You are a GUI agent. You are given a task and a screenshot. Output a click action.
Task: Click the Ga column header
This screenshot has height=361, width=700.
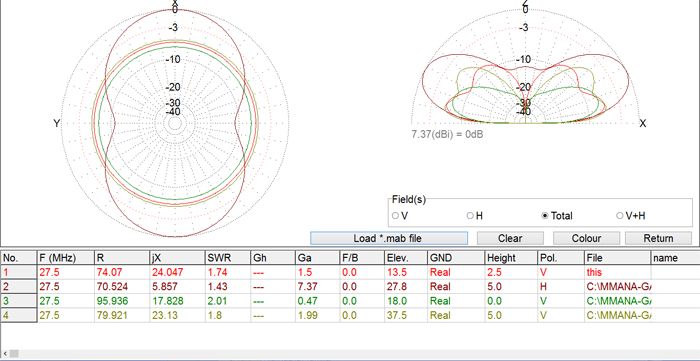(x=317, y=257)
